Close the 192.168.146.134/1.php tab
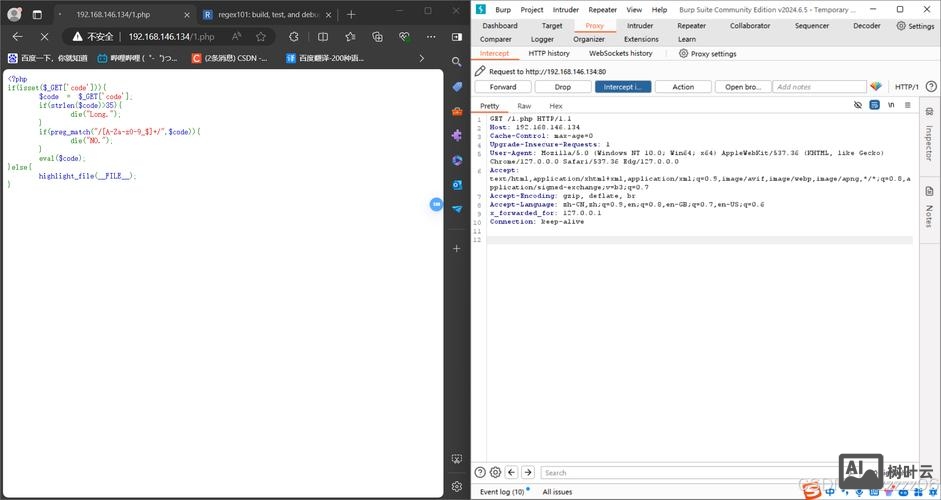The height and width of the screenshot is (500, 941). point(187,15)
